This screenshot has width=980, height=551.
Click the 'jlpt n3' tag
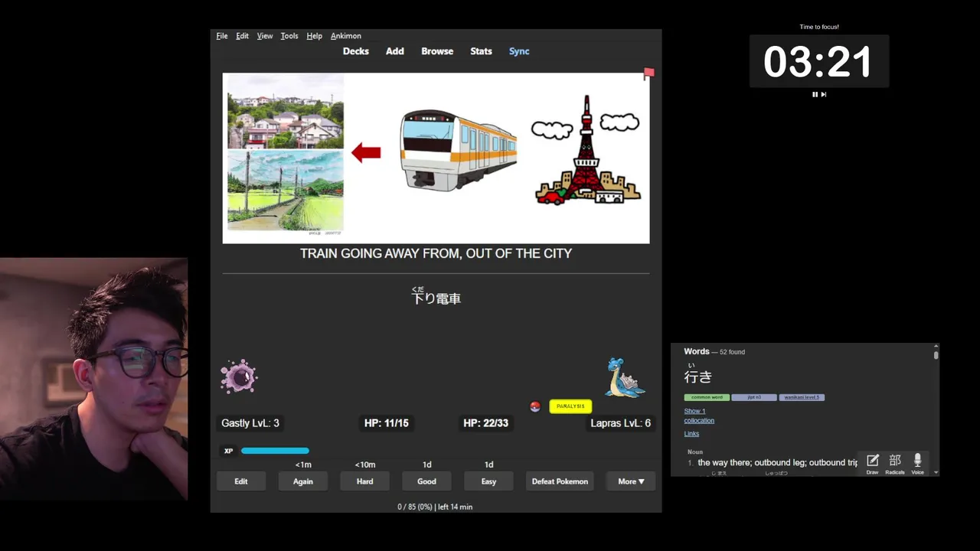pos(754,397)
